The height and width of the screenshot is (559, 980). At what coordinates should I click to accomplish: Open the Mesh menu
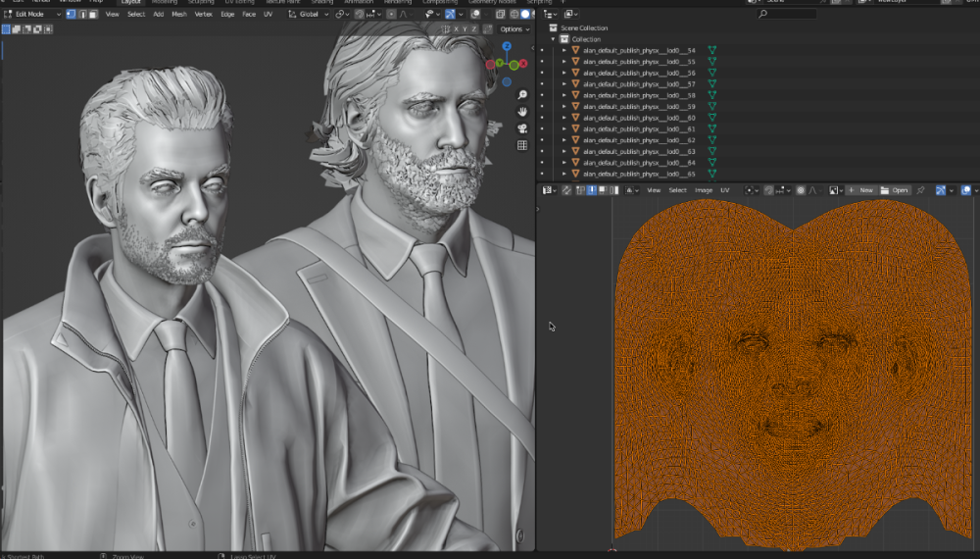[x=179, y=15]
